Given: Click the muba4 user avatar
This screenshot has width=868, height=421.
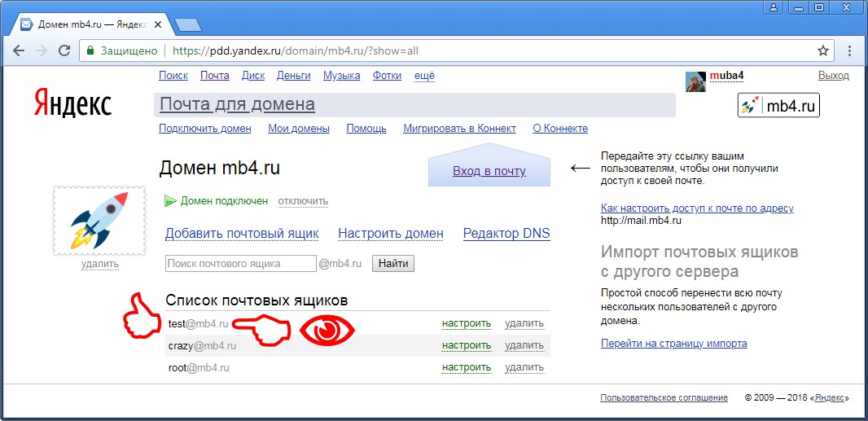Looking at the screenshot, I should click(696, 81).
